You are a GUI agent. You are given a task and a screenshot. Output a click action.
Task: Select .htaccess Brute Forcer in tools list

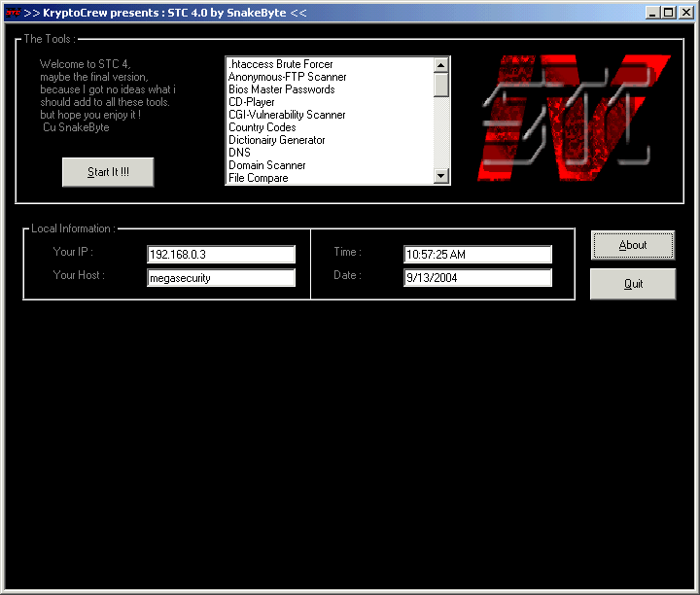tap(280, 64)
